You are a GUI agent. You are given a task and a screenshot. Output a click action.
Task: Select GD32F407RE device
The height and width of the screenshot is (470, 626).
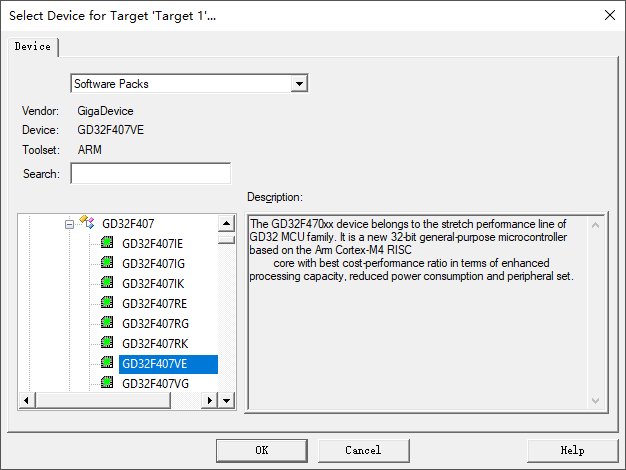[155, 303]
